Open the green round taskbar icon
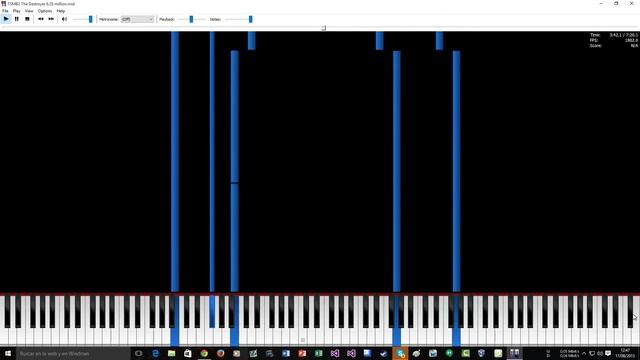640x360 pixels. (449, 353)
